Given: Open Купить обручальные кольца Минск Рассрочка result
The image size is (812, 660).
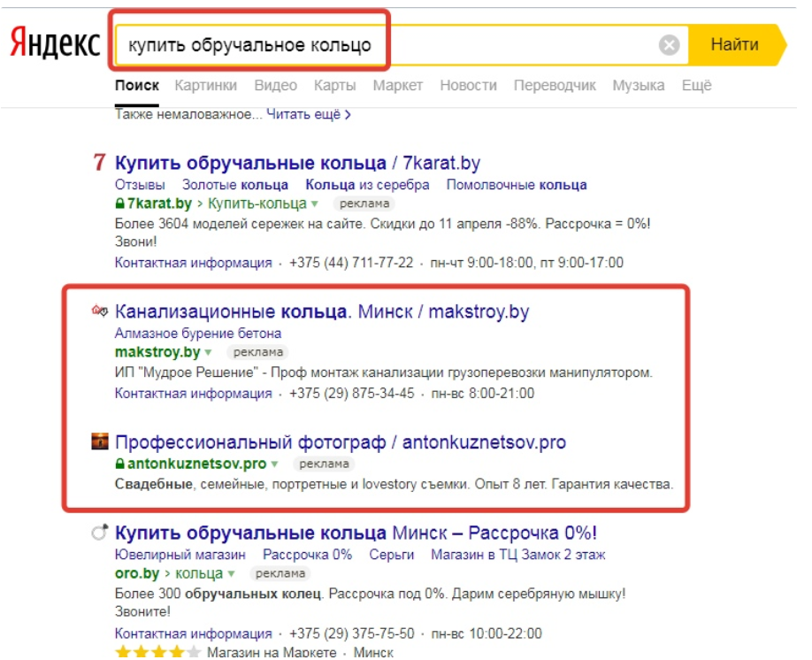Looking at the screenshot, I should tap(356, 533).
